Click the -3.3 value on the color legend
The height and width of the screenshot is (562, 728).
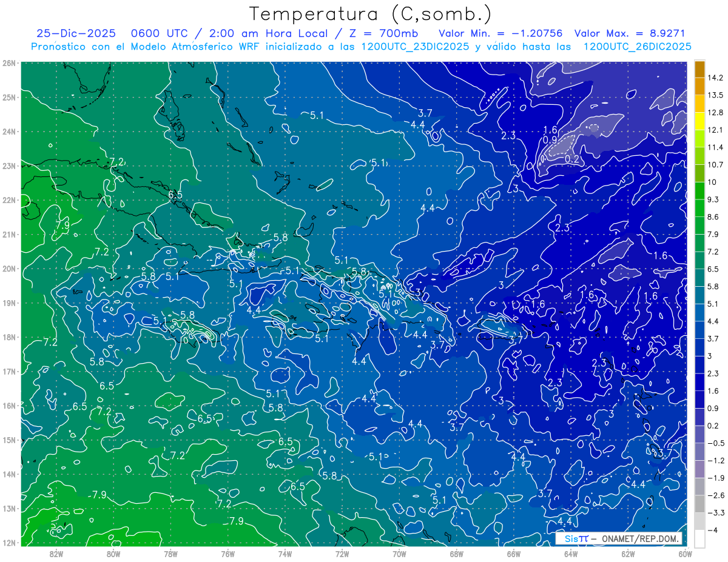coord(716,513)
